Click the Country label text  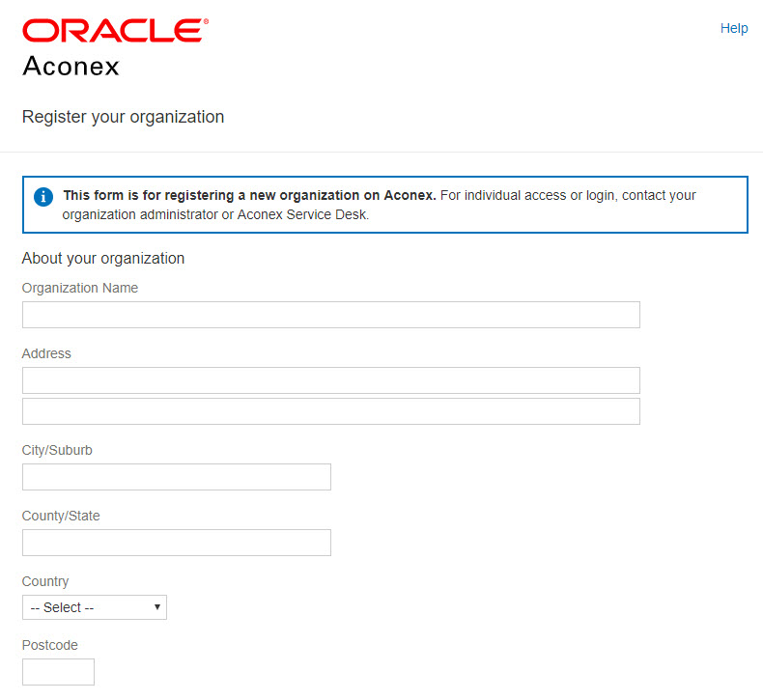tap(45, 581)
